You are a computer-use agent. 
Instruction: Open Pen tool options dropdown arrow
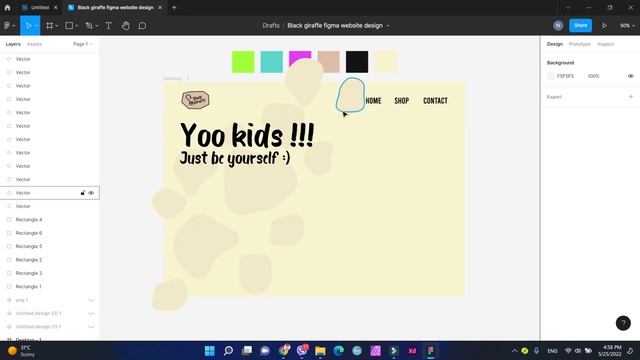click(96, 26)
